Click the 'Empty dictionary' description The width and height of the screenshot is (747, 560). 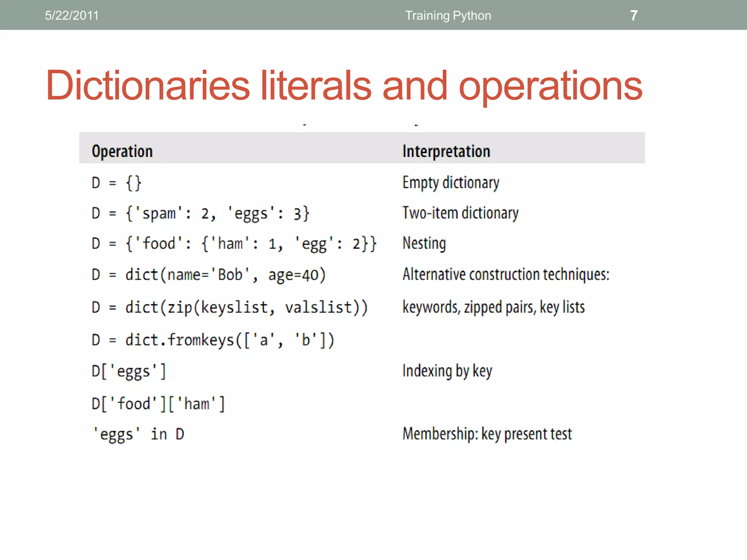451,183
